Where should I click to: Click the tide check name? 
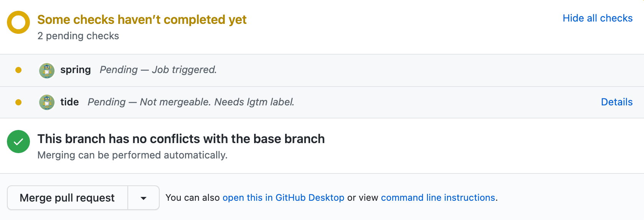click(69, 102)
